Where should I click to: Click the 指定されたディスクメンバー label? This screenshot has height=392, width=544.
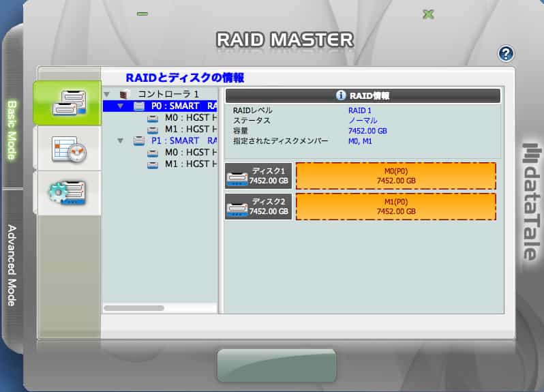(280, 141)
